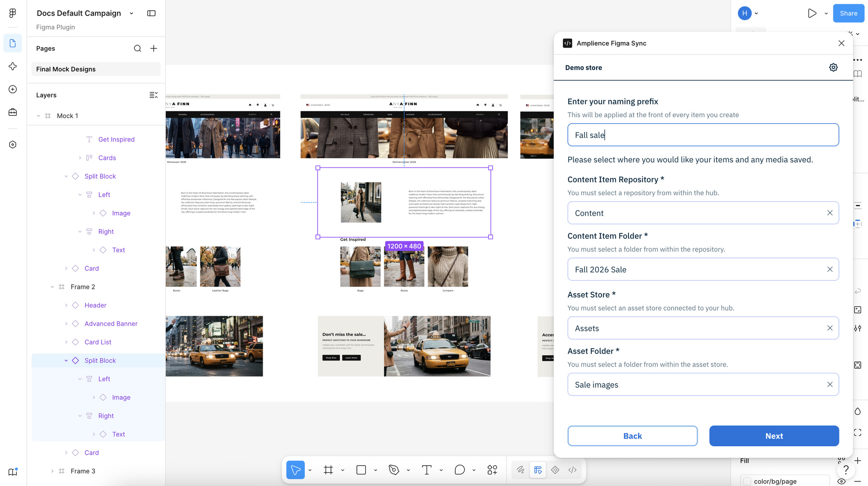Open the Actions tool in the toolbar
Screen dimensions: 868x486
pos(492,470)
